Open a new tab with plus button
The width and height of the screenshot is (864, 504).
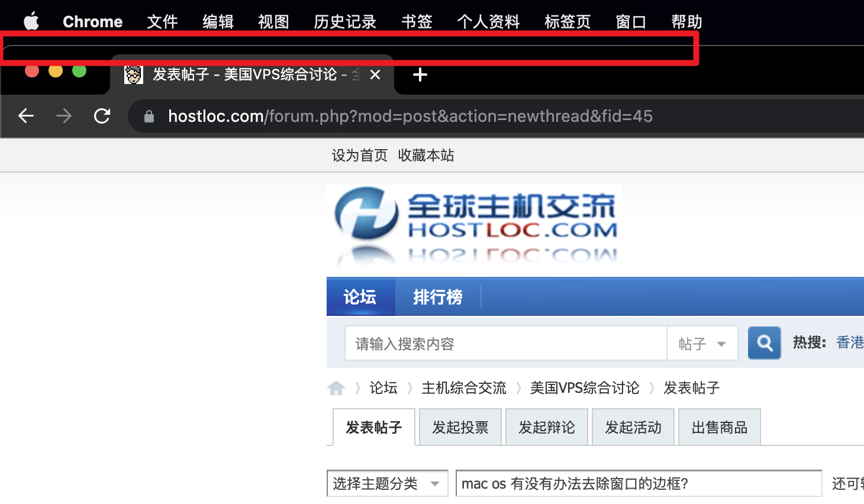tap(420, 75)
